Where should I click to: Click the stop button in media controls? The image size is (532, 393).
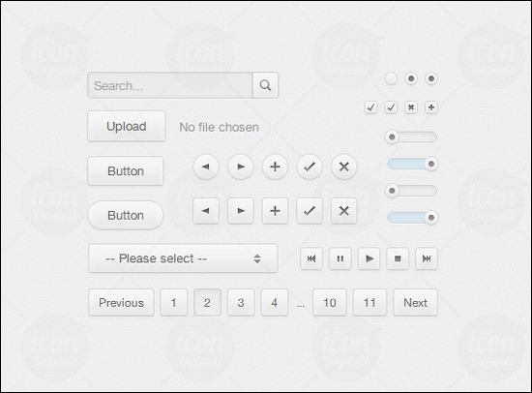tap(398, 258)
